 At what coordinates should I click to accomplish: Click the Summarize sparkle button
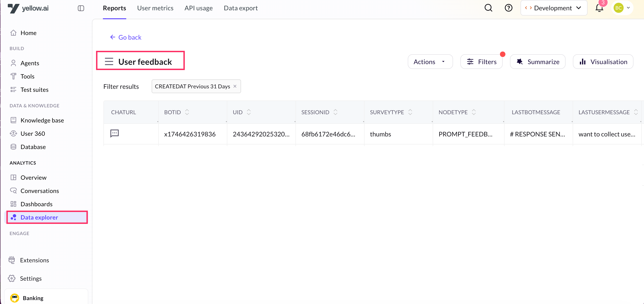(538, 62)
